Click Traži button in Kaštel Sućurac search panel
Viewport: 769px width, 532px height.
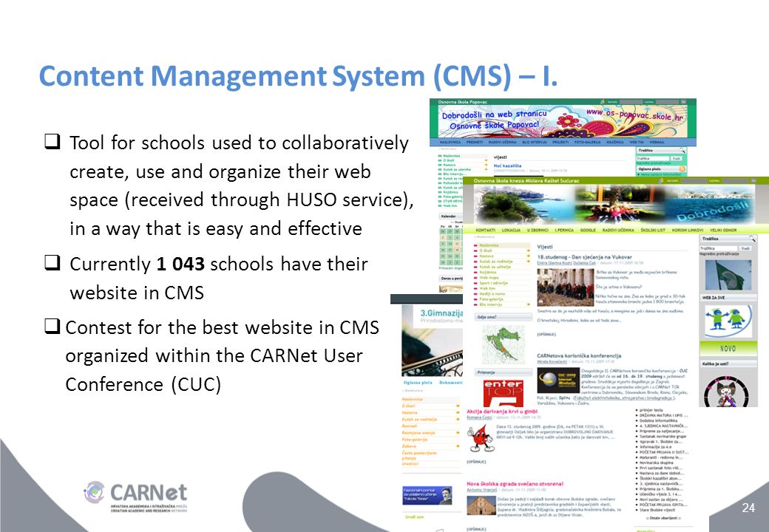coord(745,248)
